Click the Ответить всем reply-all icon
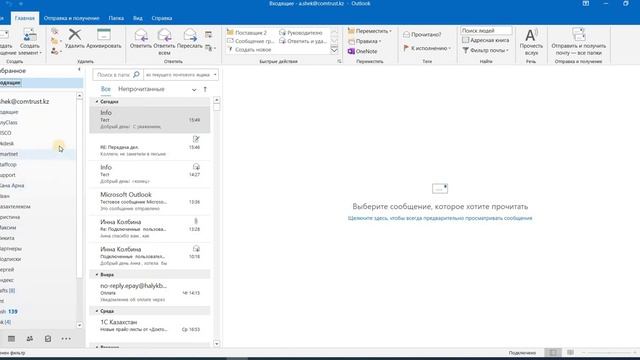The height and width of the screenshot is (360, 640). (164, 35)
